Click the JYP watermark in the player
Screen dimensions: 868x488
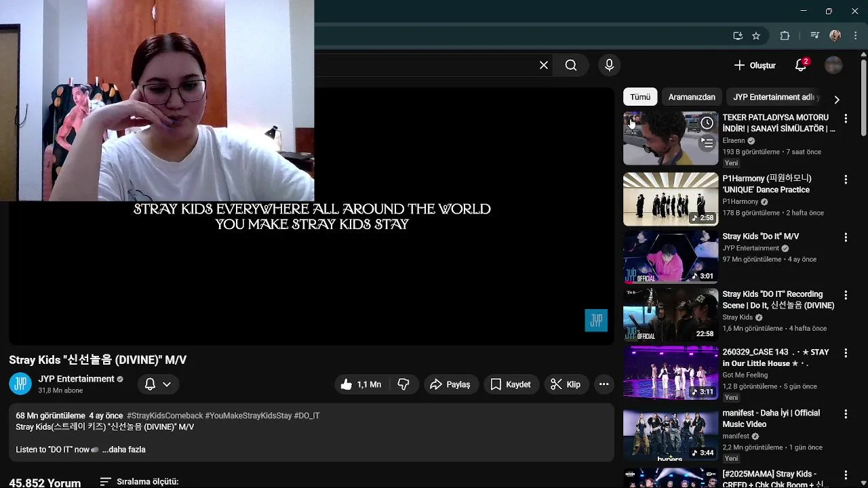596,321
